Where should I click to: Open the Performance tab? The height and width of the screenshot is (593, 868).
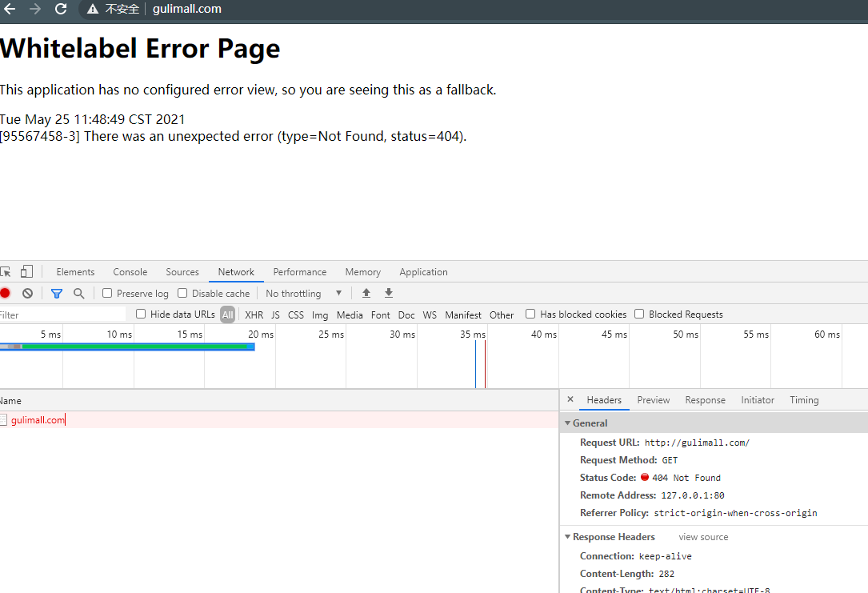click(299, 272)
